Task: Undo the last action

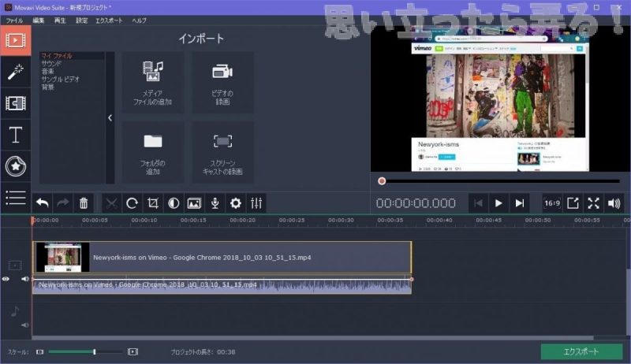Action: point(43,203)
